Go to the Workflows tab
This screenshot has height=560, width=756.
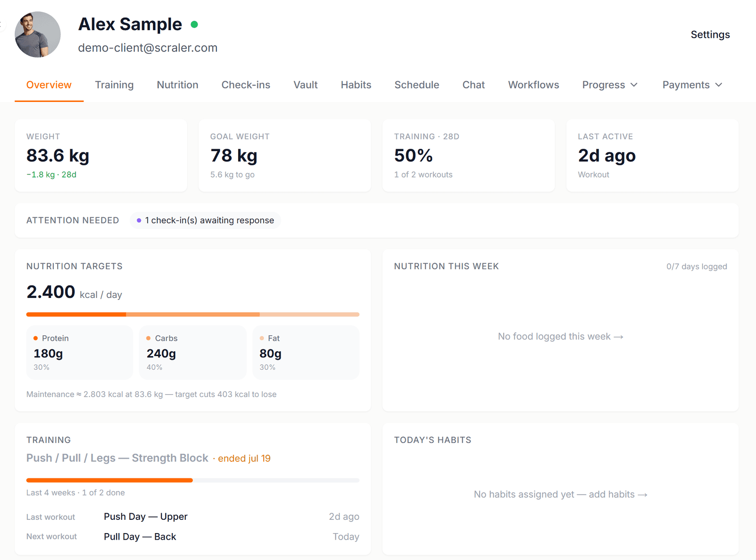533,85
